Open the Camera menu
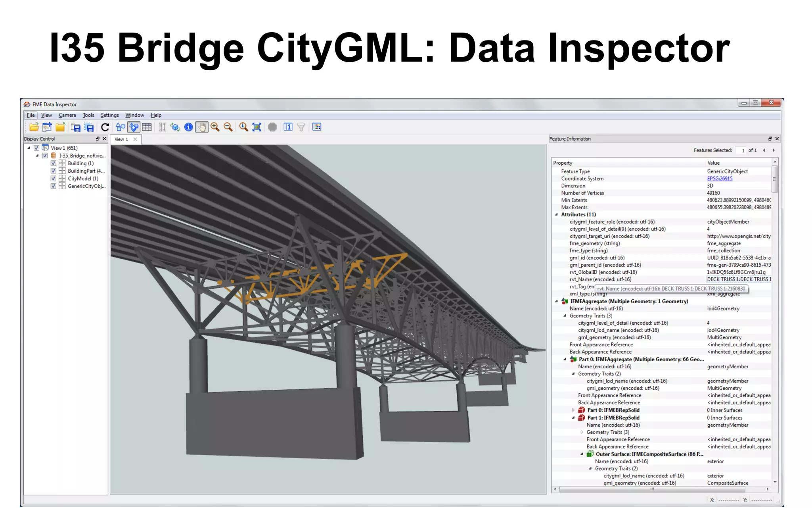812x508 pixels. click(67, 115)
